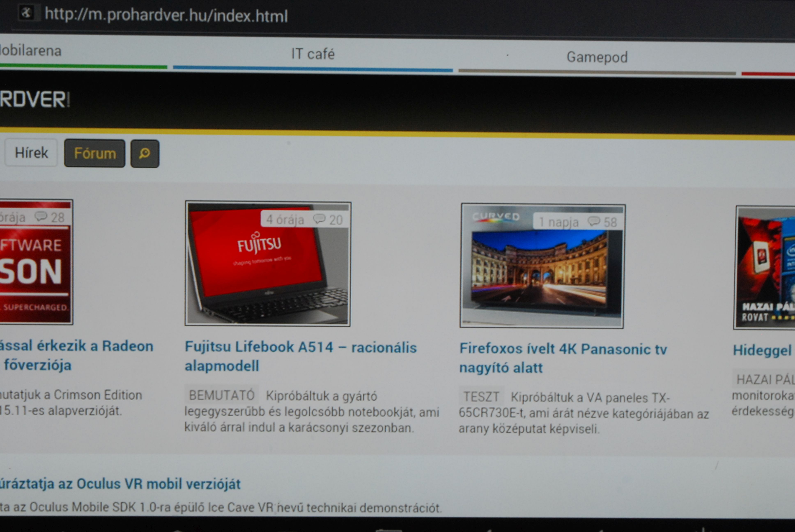Click the BEMUTATÓ category tag
Viewport: 795px width, 532px height.
222,395
